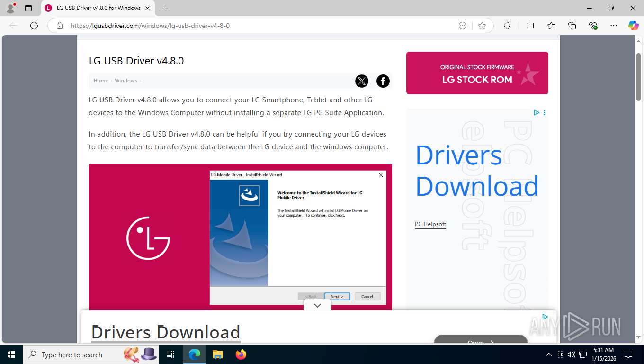
Task: Open the notification center icon
Action: pos(628,355)
